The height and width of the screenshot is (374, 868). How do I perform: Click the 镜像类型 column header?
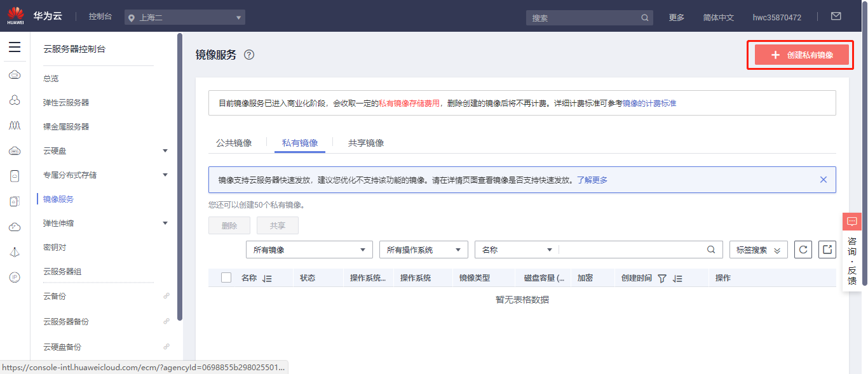pos(474,278)
